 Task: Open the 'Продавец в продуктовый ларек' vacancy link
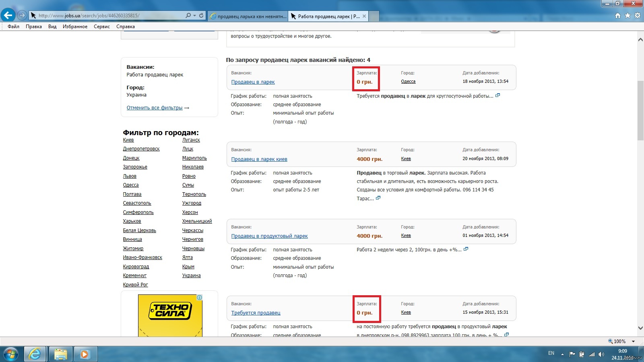[269, 236]
